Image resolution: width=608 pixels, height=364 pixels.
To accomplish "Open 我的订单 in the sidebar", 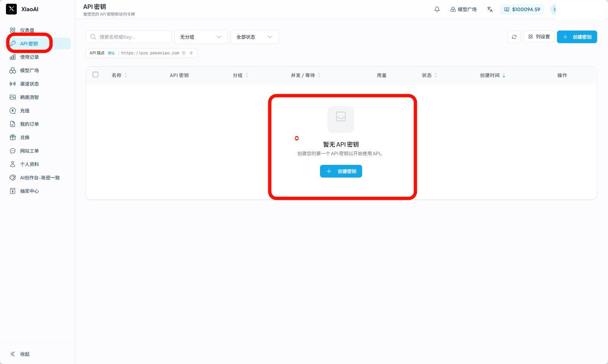I will coord(37,124).
